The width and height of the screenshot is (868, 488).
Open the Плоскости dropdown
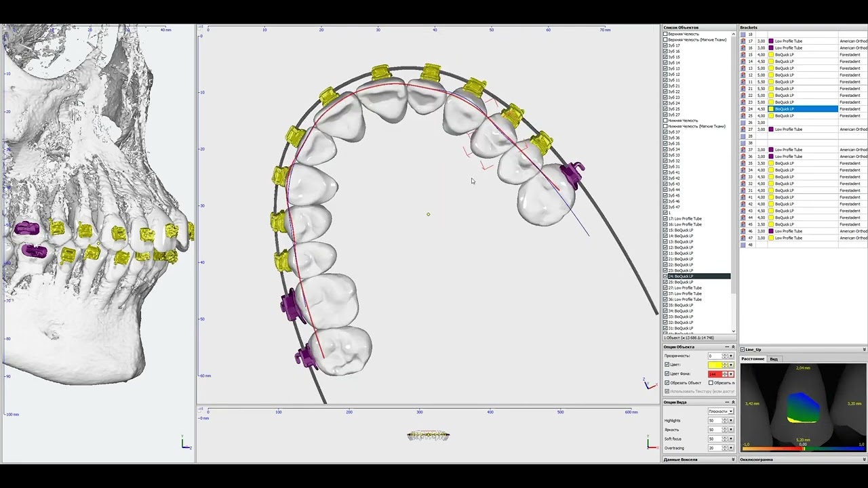(x=721, y=411)
